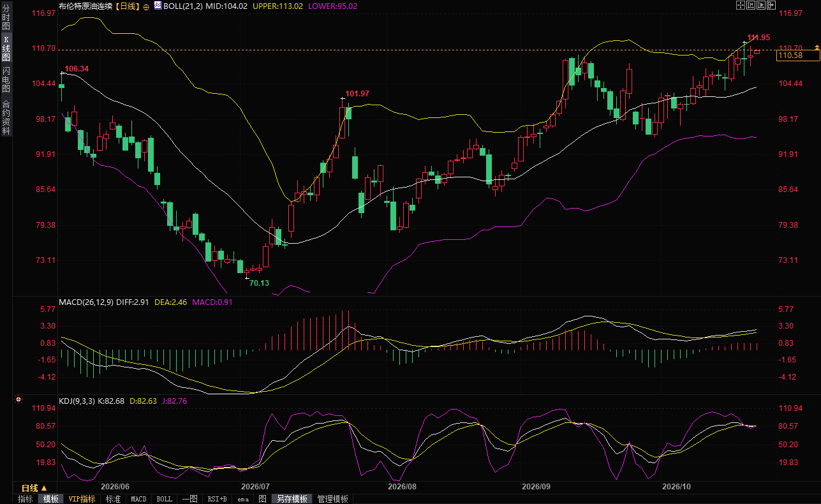Image resolution: width=821 pixels, height=504 pixels.
Task: Click the chart playback arrow icon
Action: tap(761, 5)
